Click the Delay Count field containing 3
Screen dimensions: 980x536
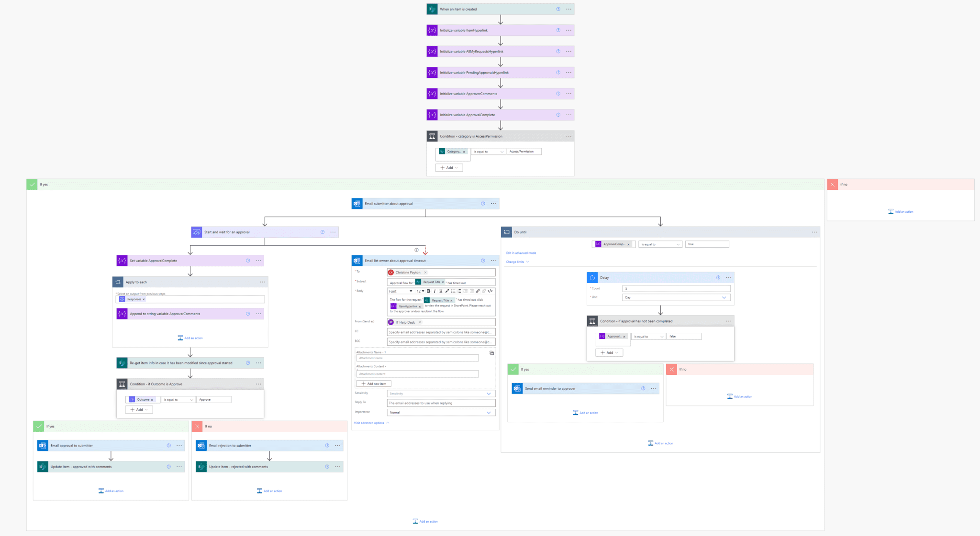tap(676, 289)
